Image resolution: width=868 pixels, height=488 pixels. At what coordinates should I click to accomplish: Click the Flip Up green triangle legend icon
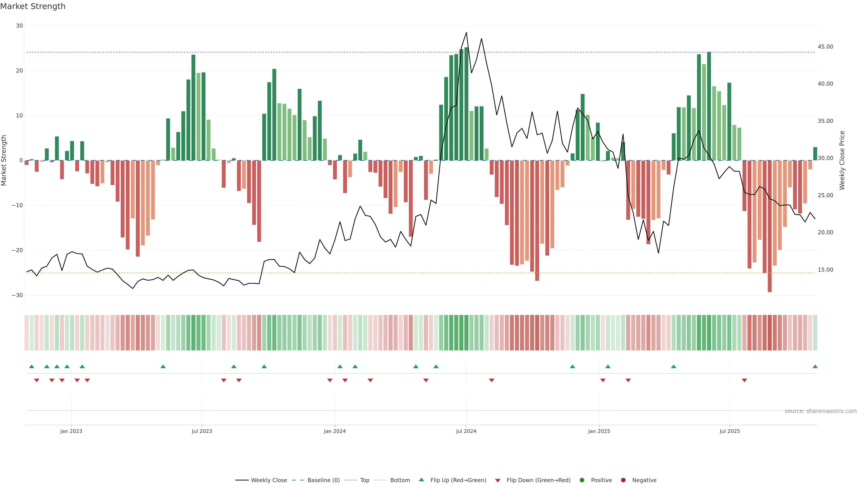tap(421, 480)
